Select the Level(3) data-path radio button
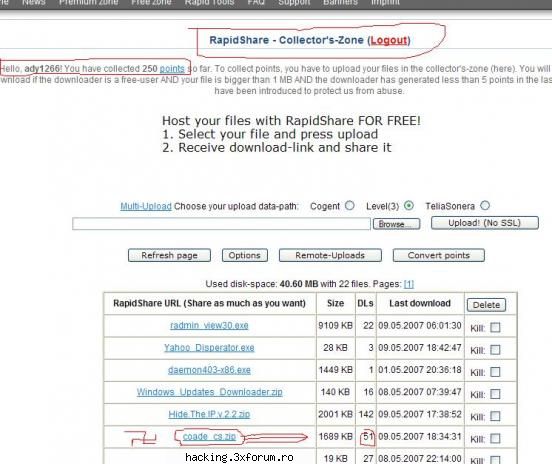 coord(408,206)
